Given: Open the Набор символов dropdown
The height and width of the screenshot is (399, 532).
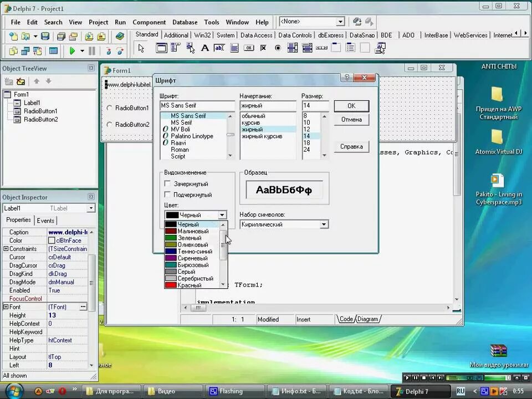Looking at the screenshot, I should (324, 224).
